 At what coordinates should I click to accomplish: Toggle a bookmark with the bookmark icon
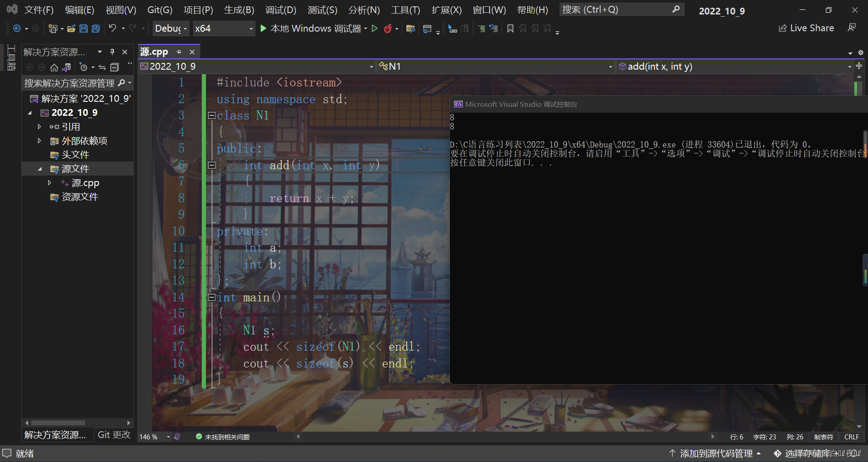(510, 29)
